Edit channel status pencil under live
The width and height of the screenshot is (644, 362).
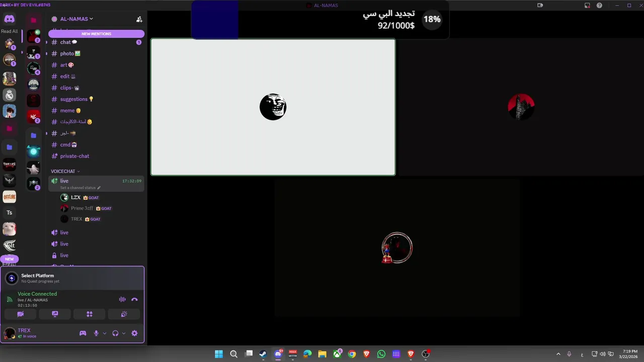coord(99,188)
